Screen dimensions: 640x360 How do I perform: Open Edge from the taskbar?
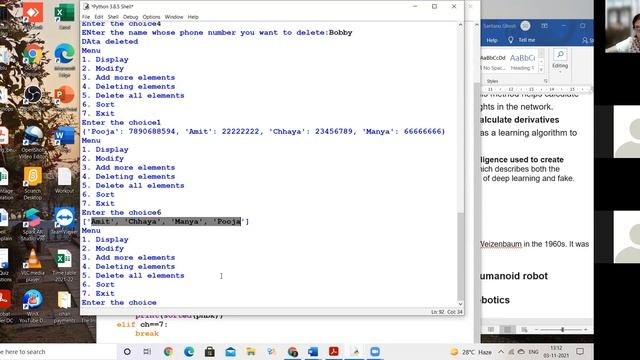click(189, 351)
